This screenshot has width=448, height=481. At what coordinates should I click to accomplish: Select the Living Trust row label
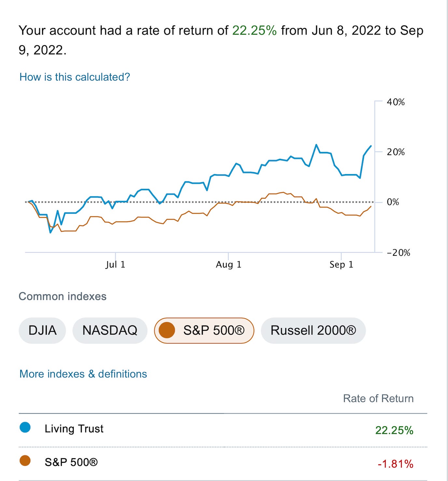[x=74, y=429]
